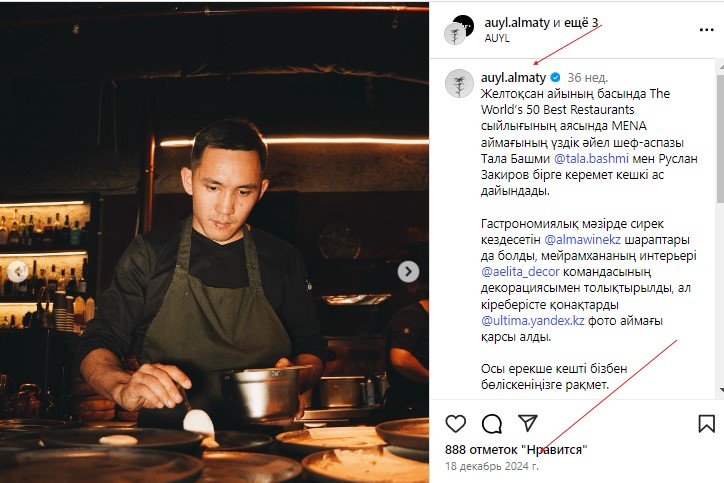Open the three-dots more options menu
Image resolution: width=724 pixels, height=483 pixels.
pyautogui.click(x=706, y=30)
